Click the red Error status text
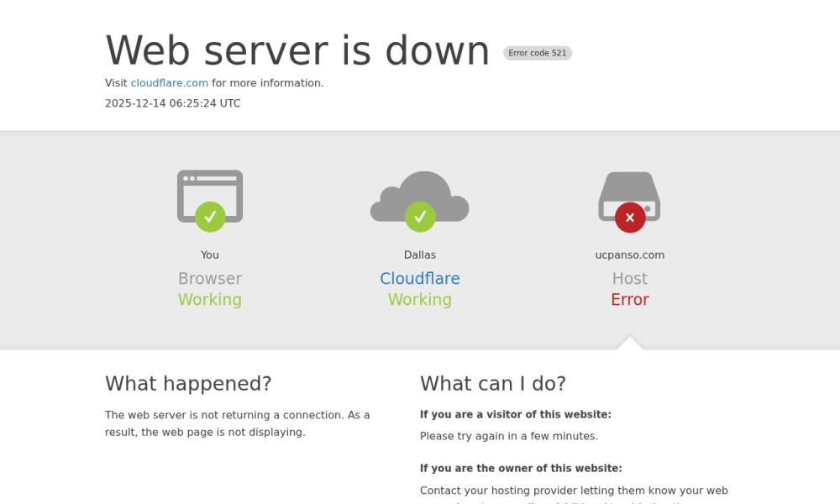Screen dimensions: 840x504 (630, 300)
